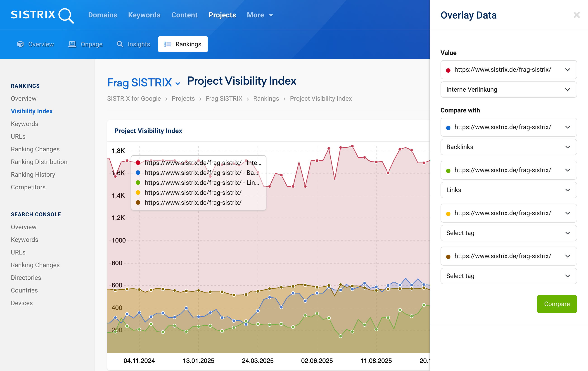Open the Links metric dropdown
The image size is (588, 371).
(x=508, y=190)
